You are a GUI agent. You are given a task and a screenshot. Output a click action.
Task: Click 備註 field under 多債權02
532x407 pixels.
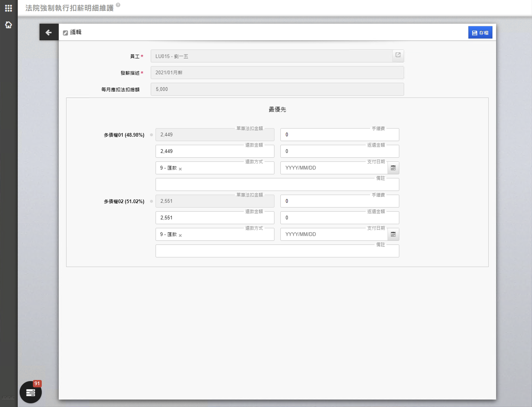click(277, 251)
